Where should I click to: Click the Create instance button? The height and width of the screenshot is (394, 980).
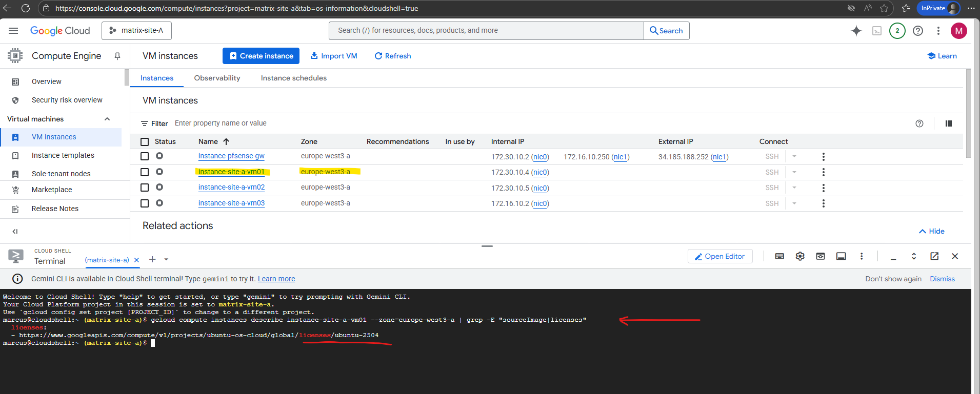261,56
